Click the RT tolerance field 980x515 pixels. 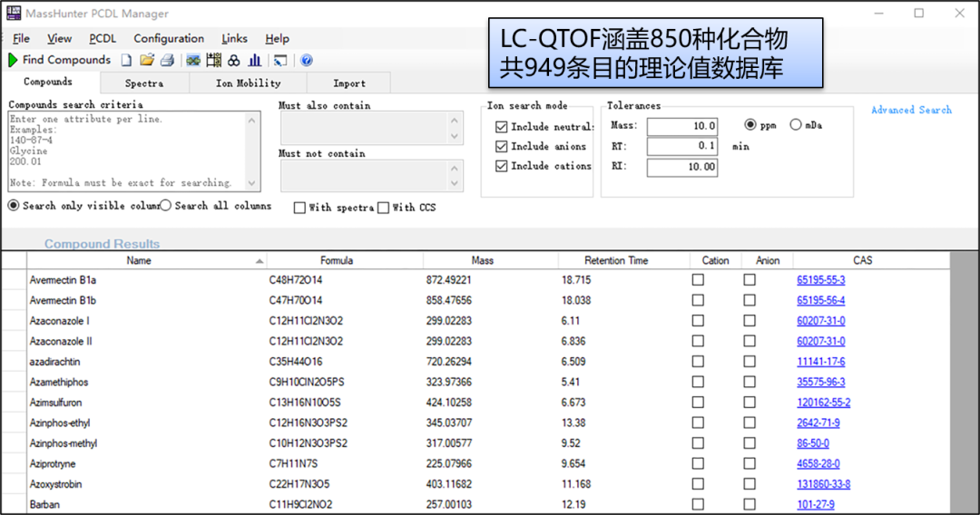coord(681,146)
